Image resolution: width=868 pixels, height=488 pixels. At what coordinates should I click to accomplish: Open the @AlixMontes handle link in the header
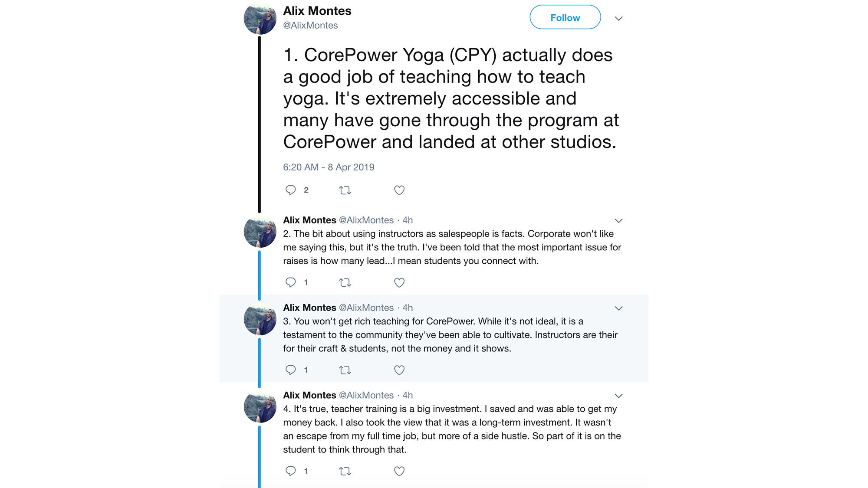(x=310, y=25)
